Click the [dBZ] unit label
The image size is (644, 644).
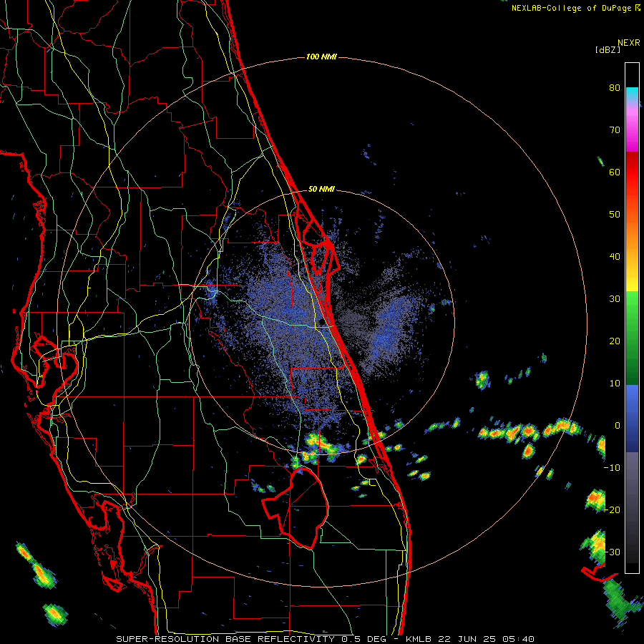tap(608, 50)
